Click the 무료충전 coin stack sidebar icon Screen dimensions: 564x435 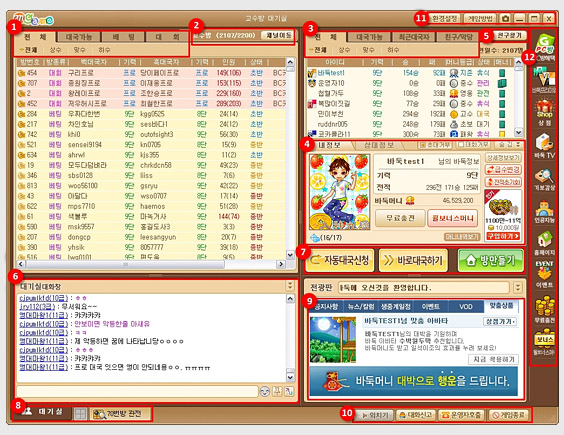pyautogui.click(x=544, y=309)
